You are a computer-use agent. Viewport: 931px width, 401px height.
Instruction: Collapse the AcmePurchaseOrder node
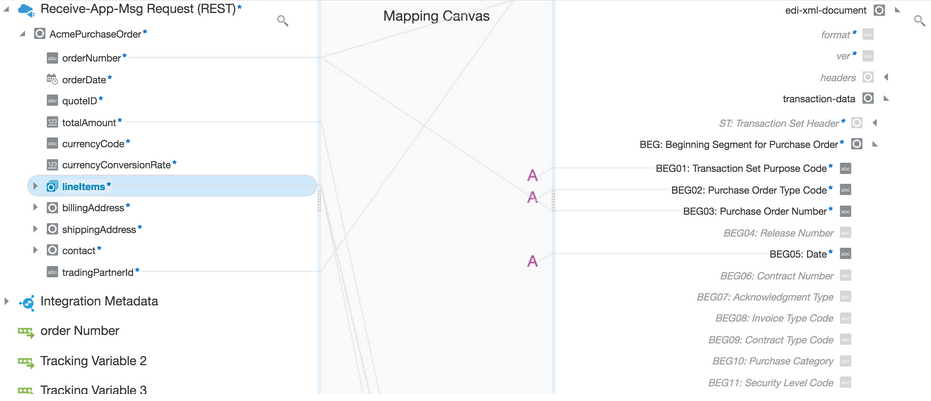click(23, 34)
